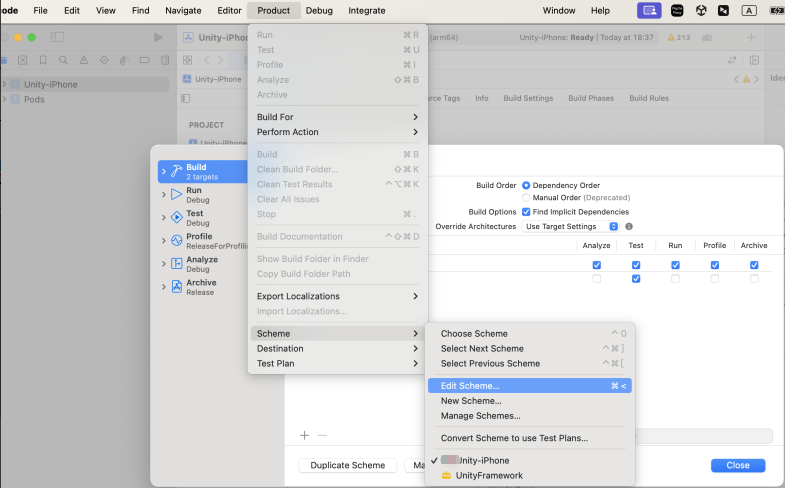Toggle the navigator sidebar icon
This screenshot has height=488, width=785.
[58, 37]
